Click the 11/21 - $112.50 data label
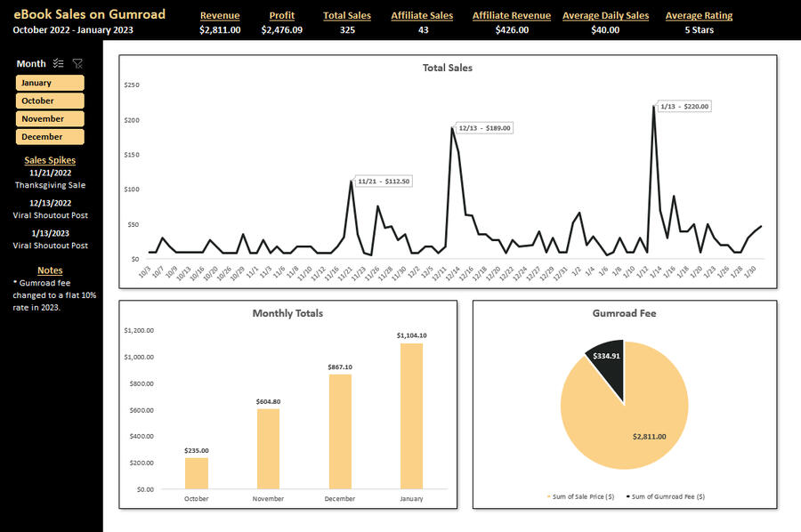This screenshot has width=801, height=532. (384, 181)
